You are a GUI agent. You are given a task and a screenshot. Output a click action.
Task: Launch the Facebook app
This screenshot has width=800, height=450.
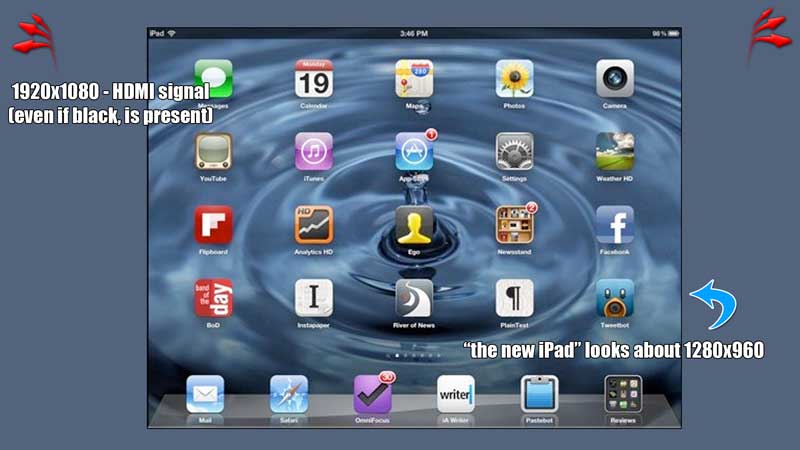click(615, 225)
